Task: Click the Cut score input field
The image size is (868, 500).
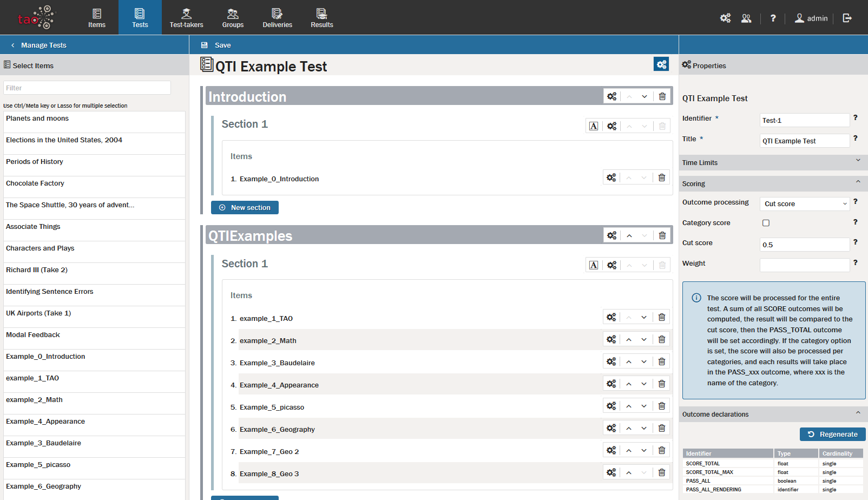Action: coord(804,245)
